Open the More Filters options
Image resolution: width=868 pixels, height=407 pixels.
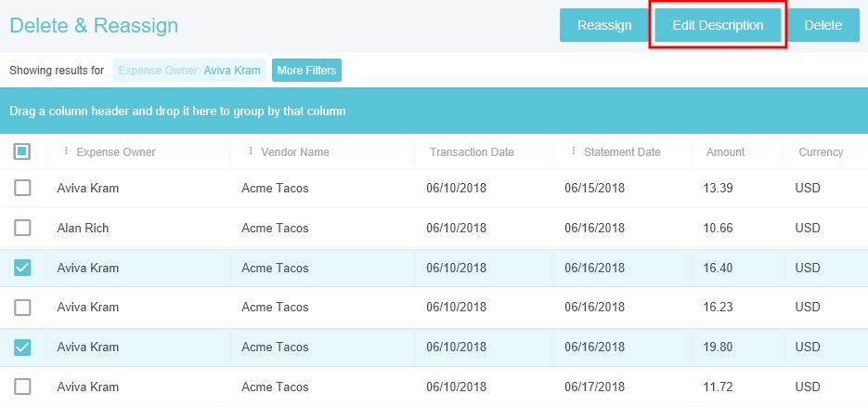pos(306,70)
